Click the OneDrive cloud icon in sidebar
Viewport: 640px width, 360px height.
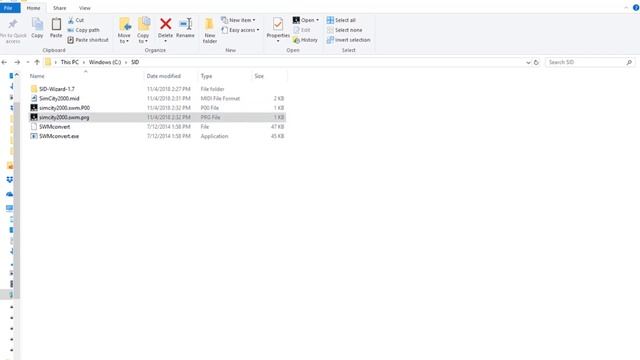click(9, 194)
